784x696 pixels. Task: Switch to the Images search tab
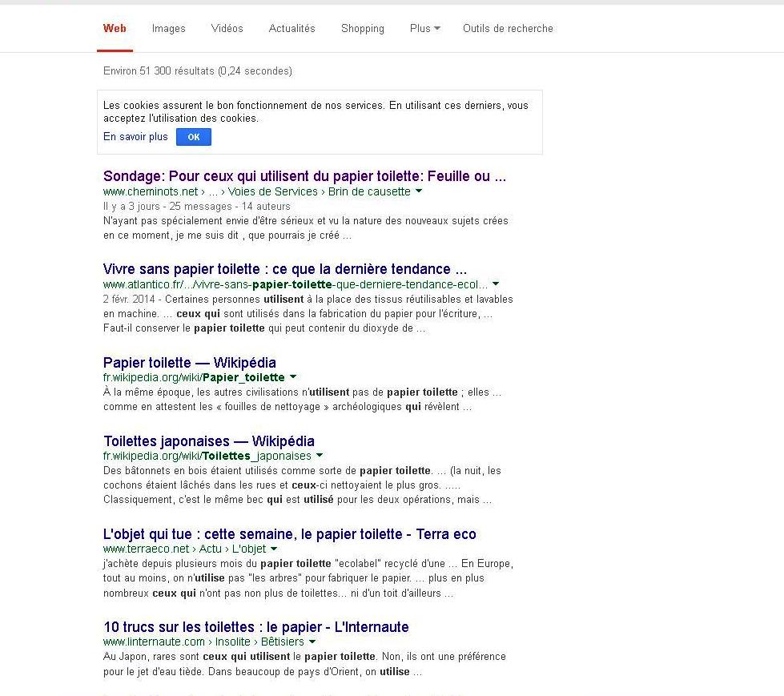pos(168,28)
